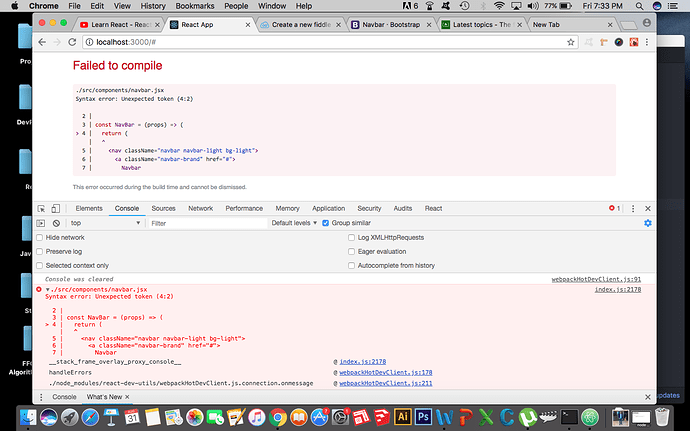
Task: Open the top-right index.js:2178 source link
Action: [x=618, y=290]
